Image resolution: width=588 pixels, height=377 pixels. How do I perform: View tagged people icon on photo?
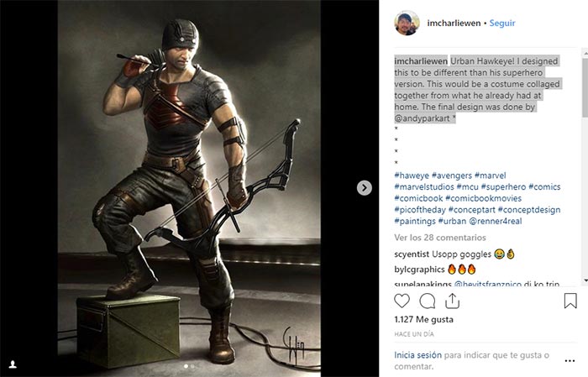pyautogui.click(x=13, y=364)
